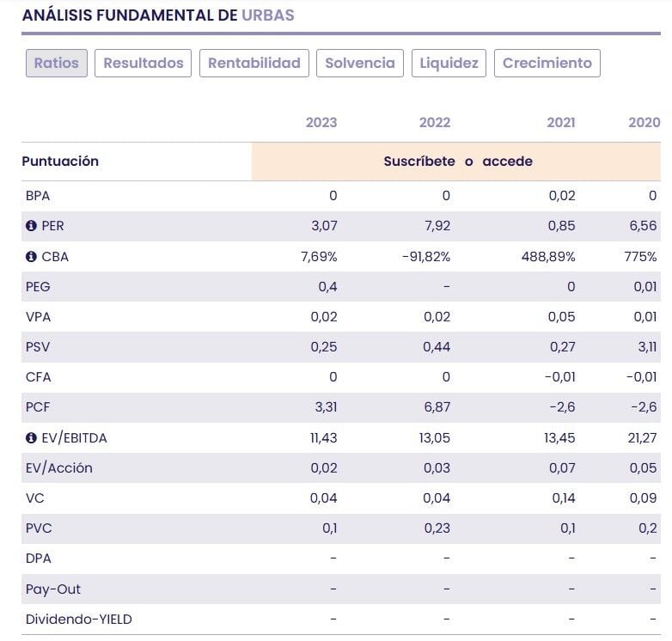View the Crecimiento tab
Viewport: 672px width, 641px height.
click(x=547, y=63)
